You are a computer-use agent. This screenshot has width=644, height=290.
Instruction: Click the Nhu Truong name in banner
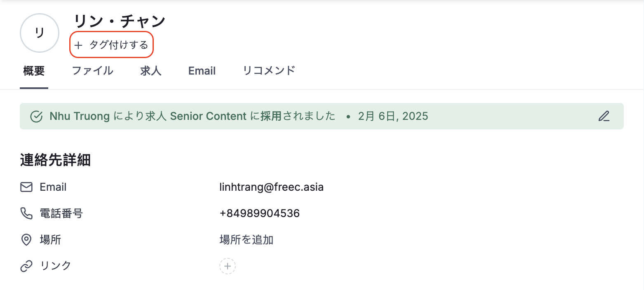point(80,116)
